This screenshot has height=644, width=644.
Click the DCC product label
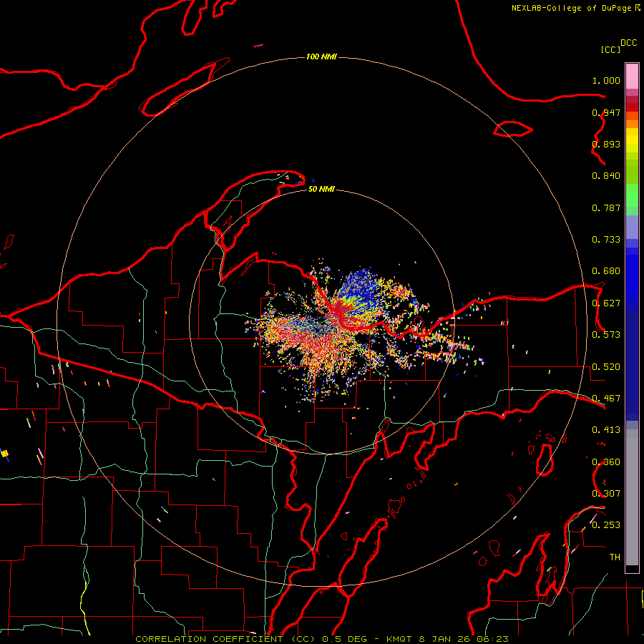point(628,43)
